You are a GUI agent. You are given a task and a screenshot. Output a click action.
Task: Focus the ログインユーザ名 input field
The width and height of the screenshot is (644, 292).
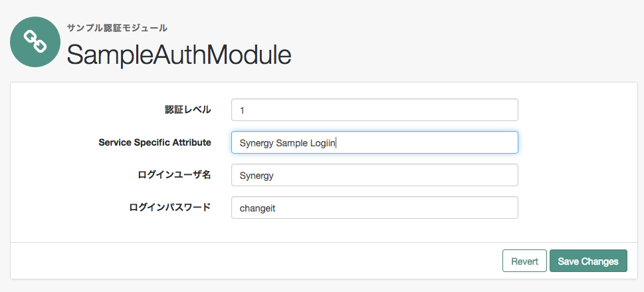[x=374, y=176]
